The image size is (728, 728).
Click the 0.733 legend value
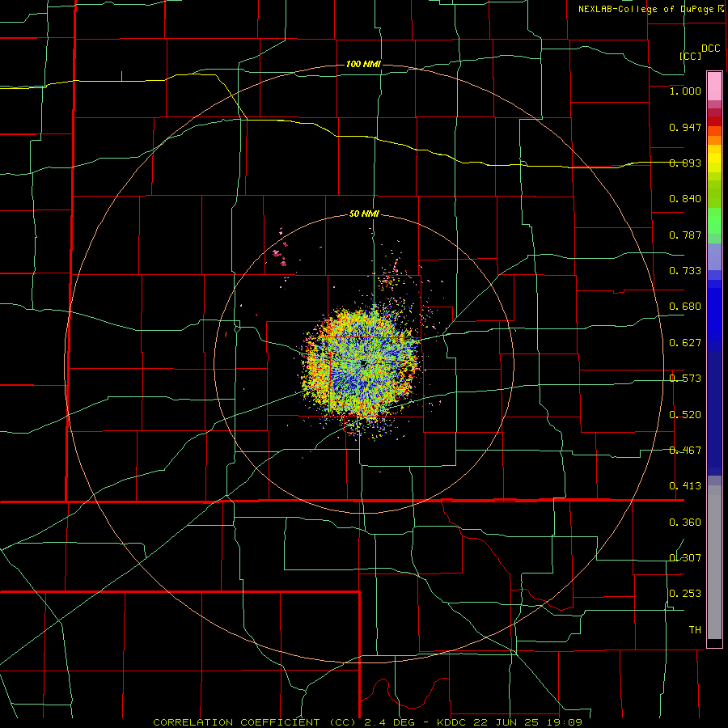pos(685,271)
